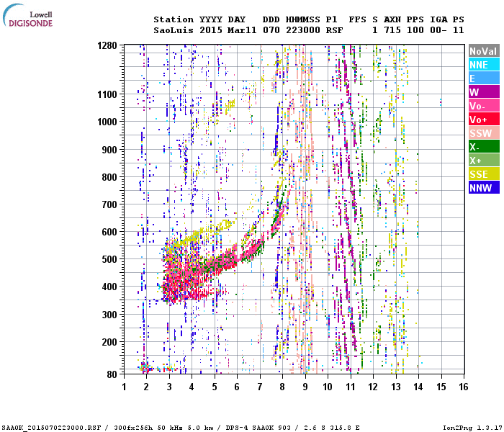Click the SAA0K_2015070223000.RSF filename in footer

(x=49, y=426)
